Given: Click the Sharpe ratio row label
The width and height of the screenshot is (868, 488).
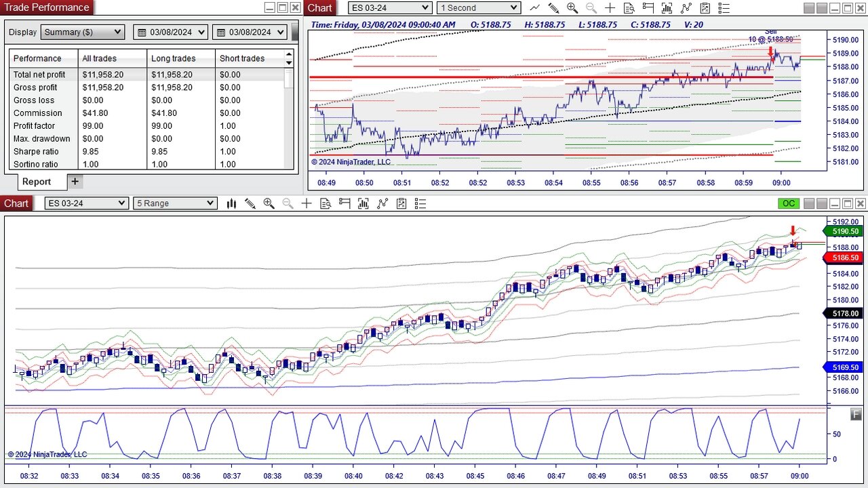Looking at the screenshot, I should [x=36, y=152].
